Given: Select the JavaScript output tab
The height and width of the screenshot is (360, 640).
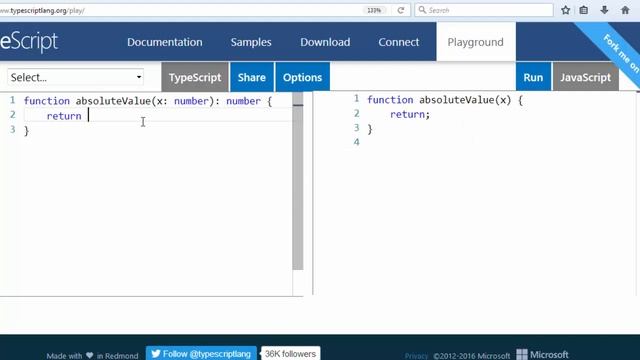Looking at the screenshot, I should 586,77.
